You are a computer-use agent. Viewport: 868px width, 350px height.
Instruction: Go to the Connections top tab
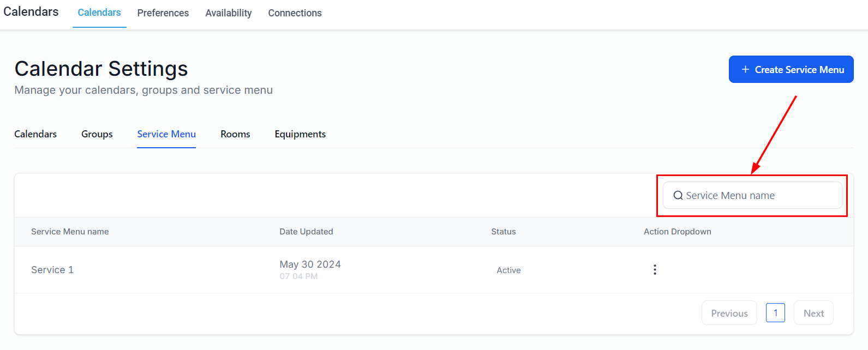pyautogui.click(x=295, y=13)
